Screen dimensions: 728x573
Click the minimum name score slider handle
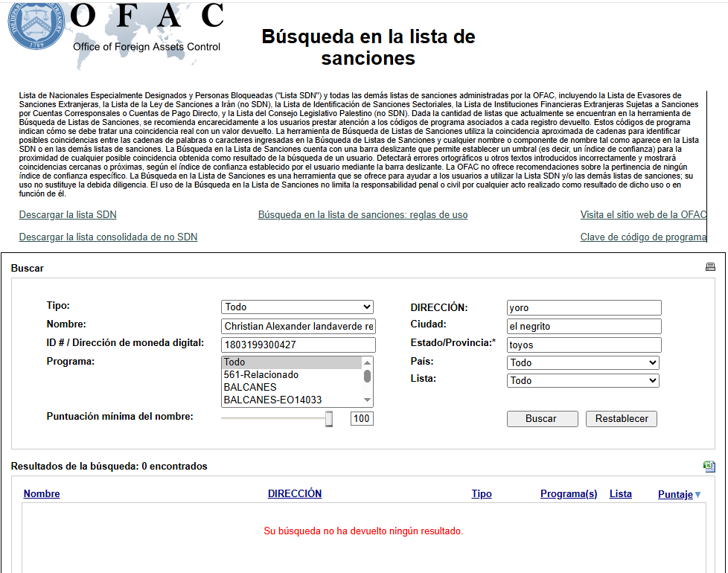tap(329, 419)
